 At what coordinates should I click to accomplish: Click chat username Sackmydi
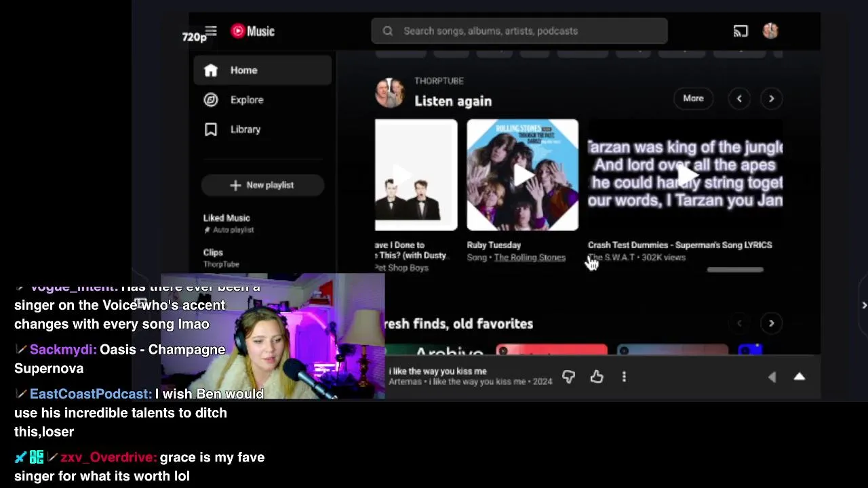point(62,350)
